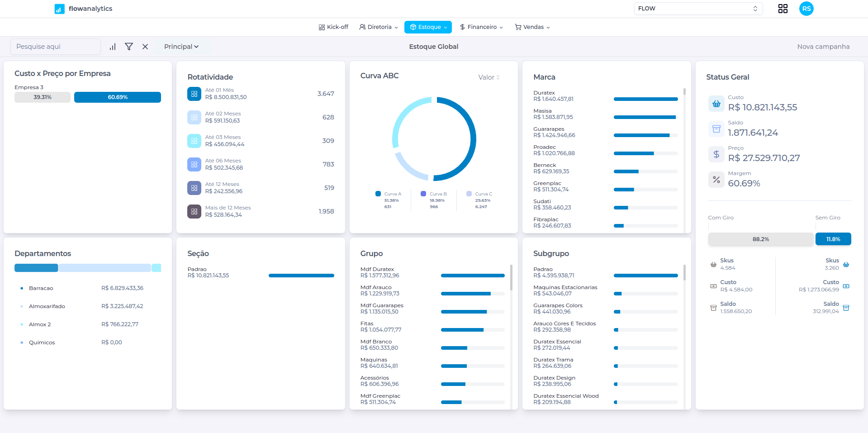Screen dimensions: 868x433
Task: Open the Kick-off menu item
Action: click(333, 27)
